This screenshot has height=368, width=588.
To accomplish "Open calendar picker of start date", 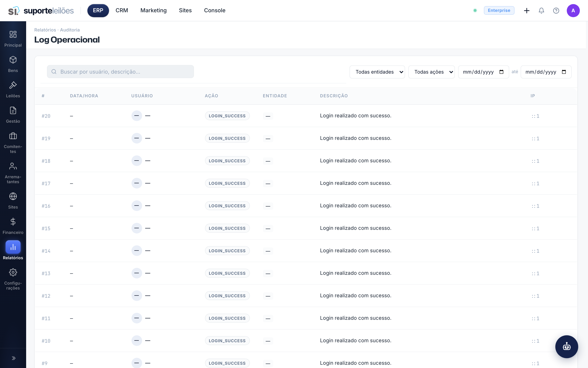I will click(501, 72).
